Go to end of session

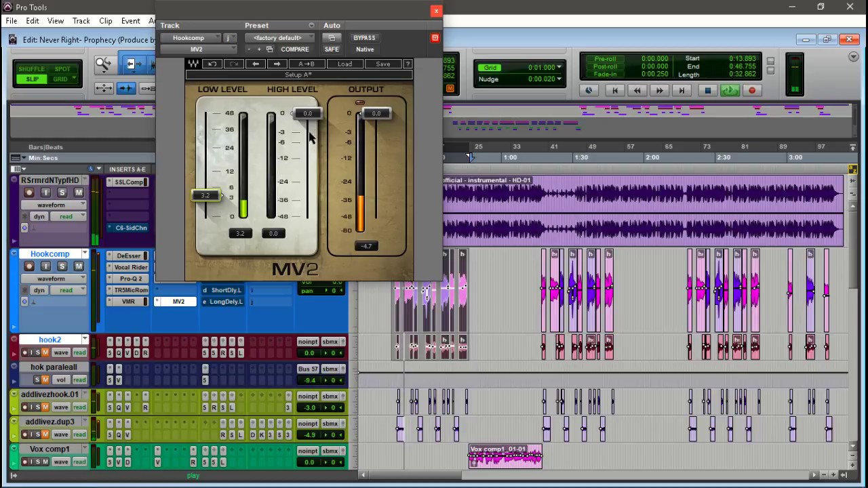click(x=682, y=90)
